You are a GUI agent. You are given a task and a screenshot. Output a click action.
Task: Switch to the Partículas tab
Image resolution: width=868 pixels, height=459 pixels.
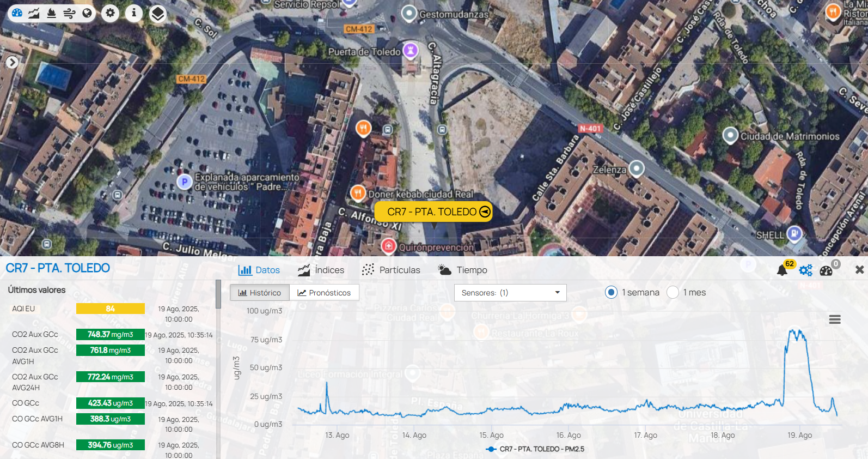pos(391,270)
